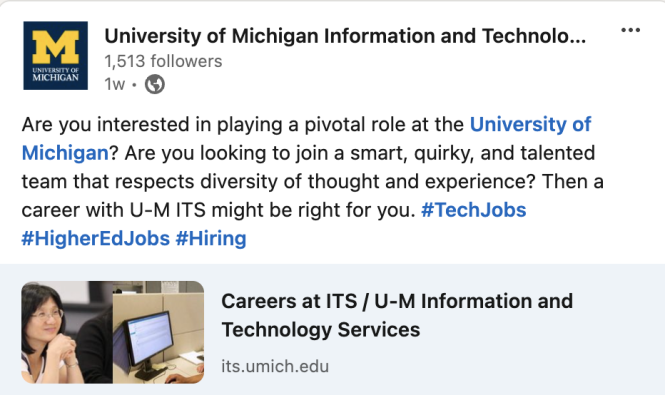This screenshot has width=665, height=395.
Task: Open the Careers at ITS preview thumbnail
Action: (113, 332)
